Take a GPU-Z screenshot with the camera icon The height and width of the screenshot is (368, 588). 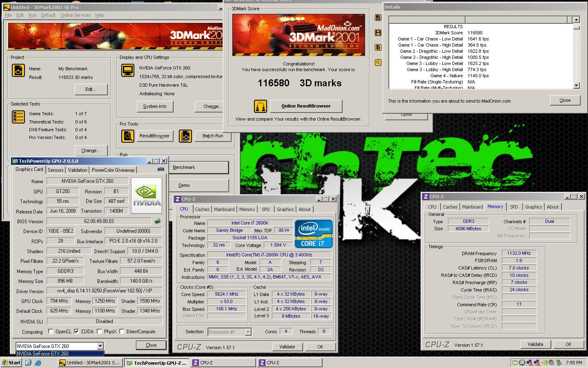(x=161, y=169)
